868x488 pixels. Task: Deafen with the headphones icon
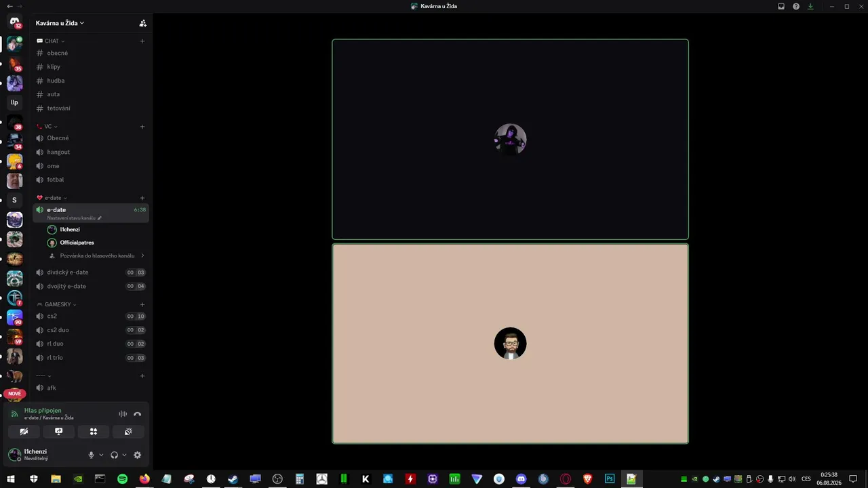pyautogui.click(x=114, y=455)
